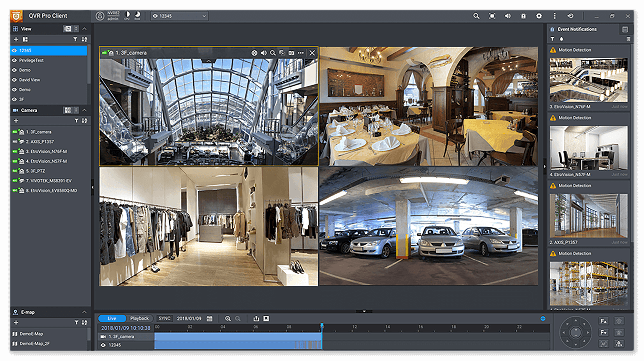Screen dimensions: 644x361
Task: Mute audio on 3F_camera tile
Action: pos(263,53)
